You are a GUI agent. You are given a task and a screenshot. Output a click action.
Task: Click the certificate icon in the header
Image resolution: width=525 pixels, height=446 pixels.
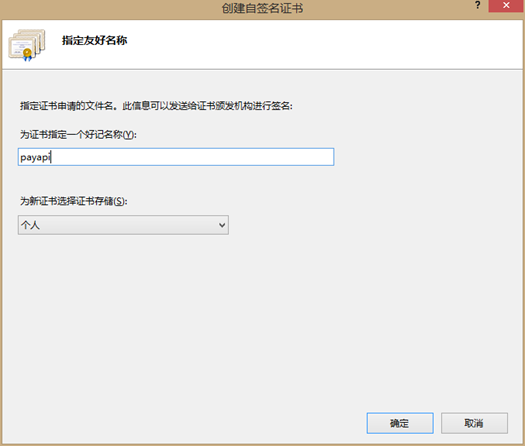pos(27,45)
